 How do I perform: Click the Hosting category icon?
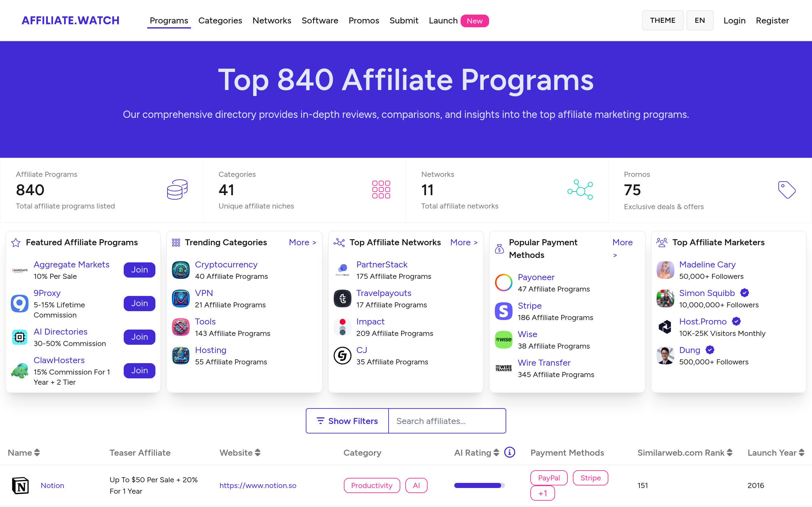[180, 355]
